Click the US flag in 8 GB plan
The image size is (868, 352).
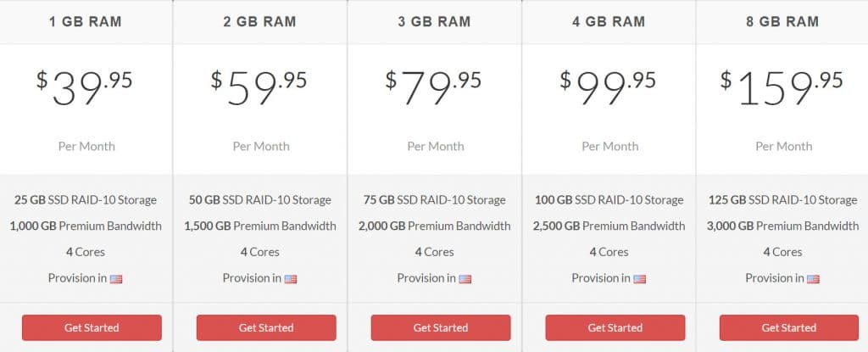813,279
